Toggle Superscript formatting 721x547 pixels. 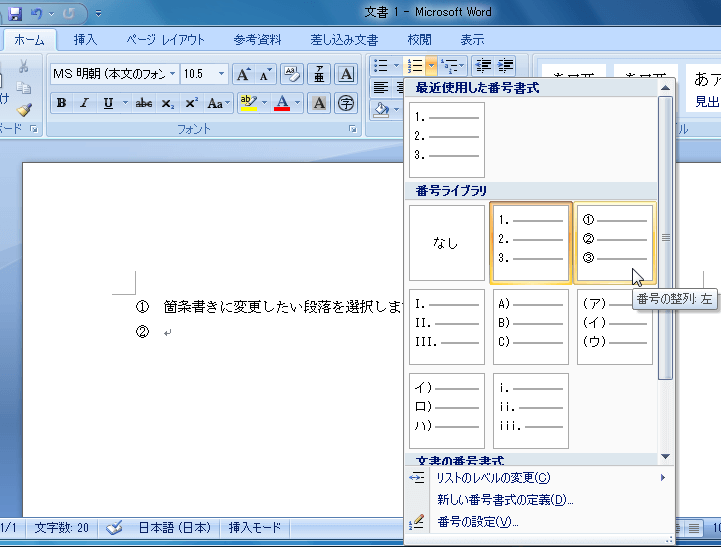click(x=191, y=103)
